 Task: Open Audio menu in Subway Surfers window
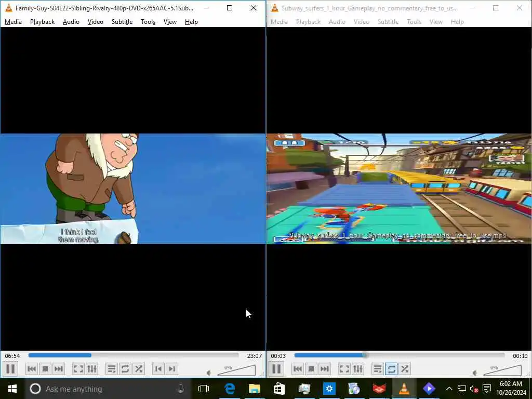click(x=337, y=22)
